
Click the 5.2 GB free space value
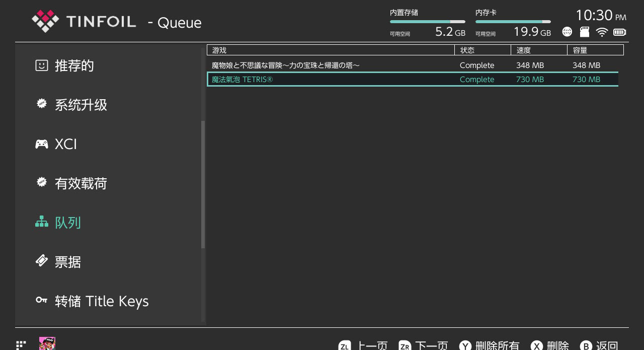point(450,32)
